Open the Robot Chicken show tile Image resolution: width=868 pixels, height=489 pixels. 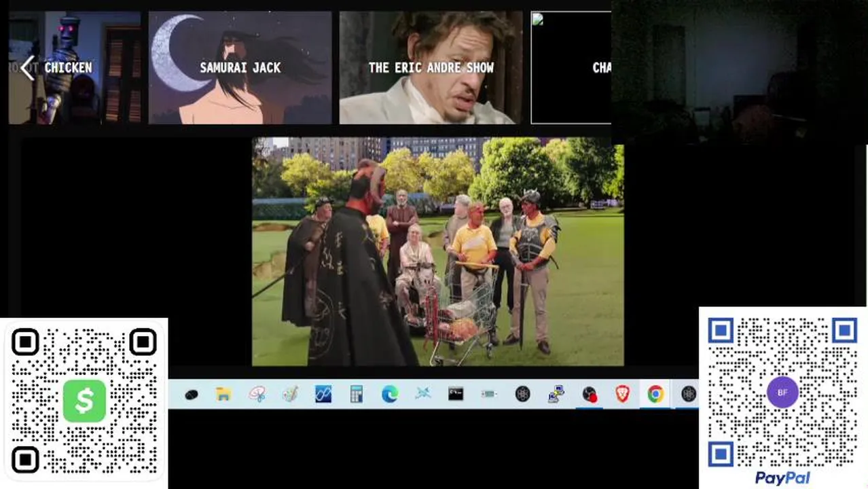click(75, 67)
